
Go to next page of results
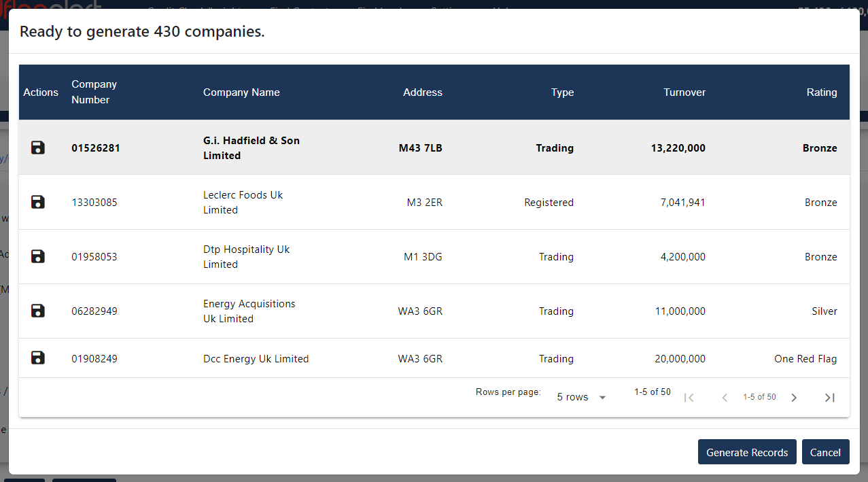[793, 398]
